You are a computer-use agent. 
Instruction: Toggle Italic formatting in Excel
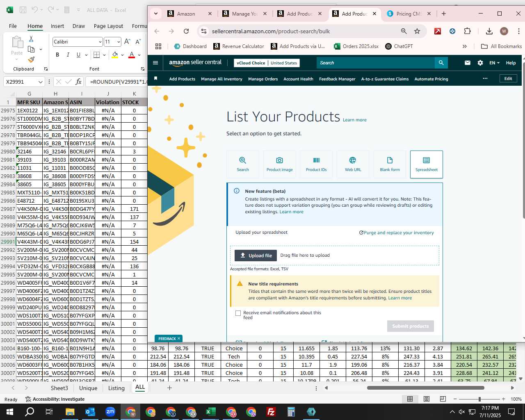click(68, 55)
